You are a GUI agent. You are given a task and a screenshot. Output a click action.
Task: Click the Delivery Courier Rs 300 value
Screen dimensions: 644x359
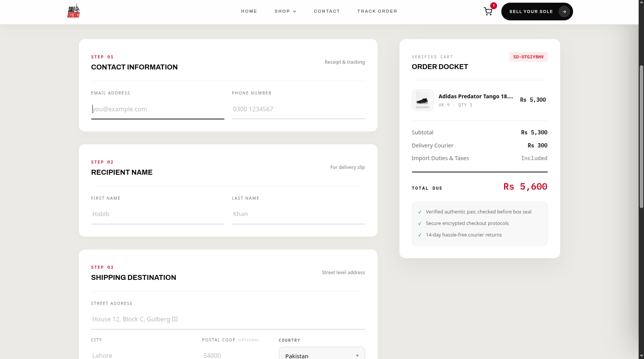point(537,146)
